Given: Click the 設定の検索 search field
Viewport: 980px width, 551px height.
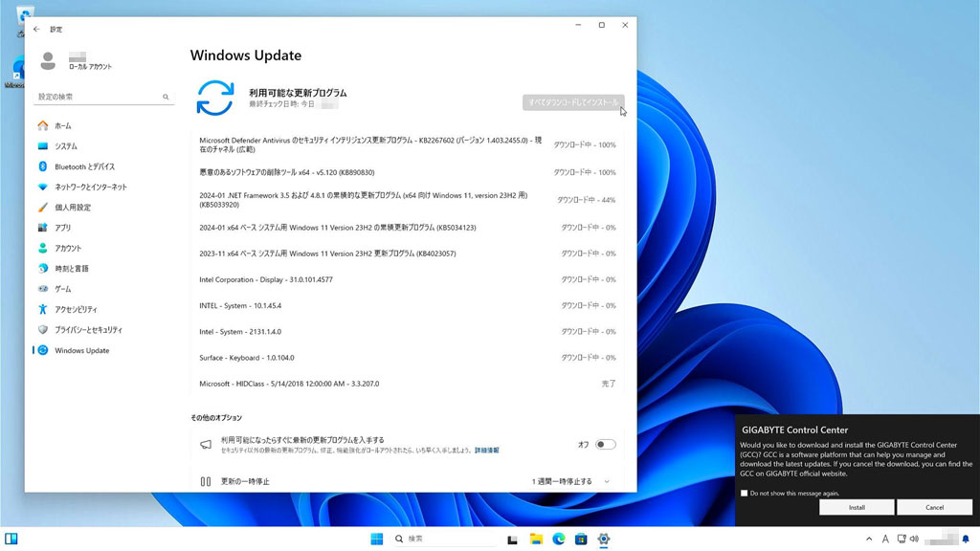Looking at the screenshot, I should point(99,98).
